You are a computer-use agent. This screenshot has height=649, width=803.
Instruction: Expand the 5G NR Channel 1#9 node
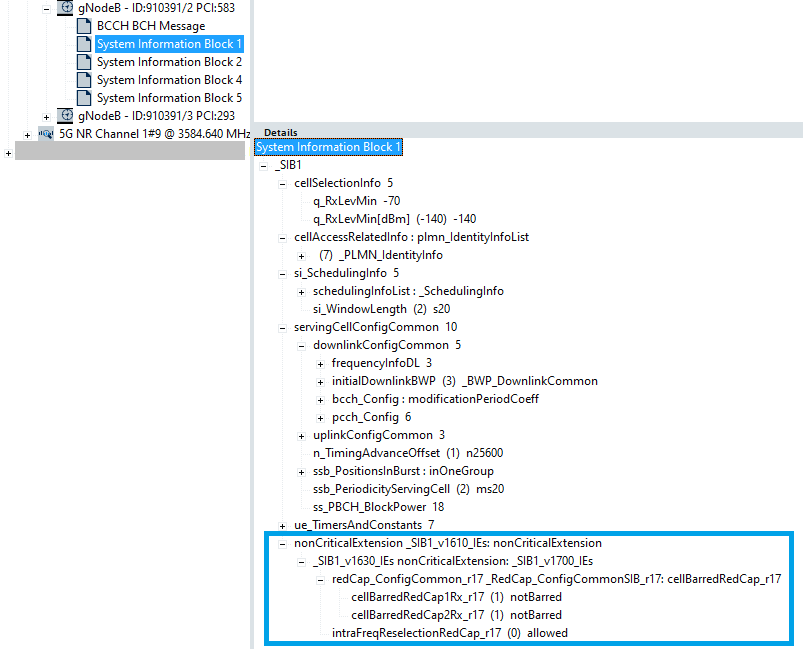pos(27,134)
